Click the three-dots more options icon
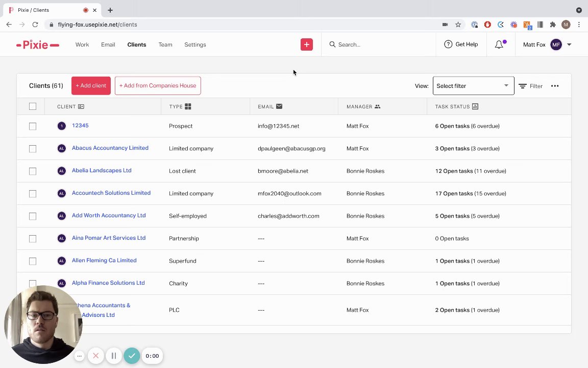The height and width of the screenshot is (368, 588). point(555,86)
